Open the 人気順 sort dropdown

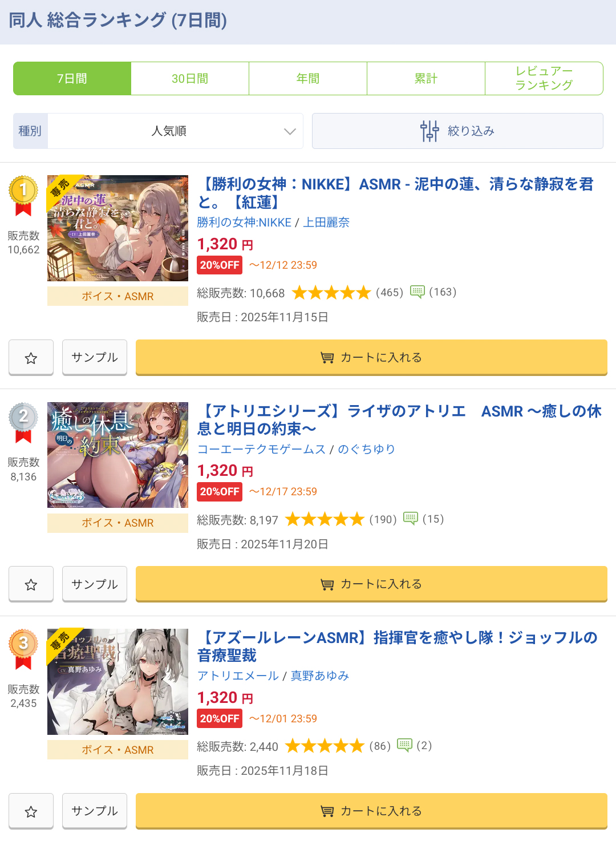point(175,131)
